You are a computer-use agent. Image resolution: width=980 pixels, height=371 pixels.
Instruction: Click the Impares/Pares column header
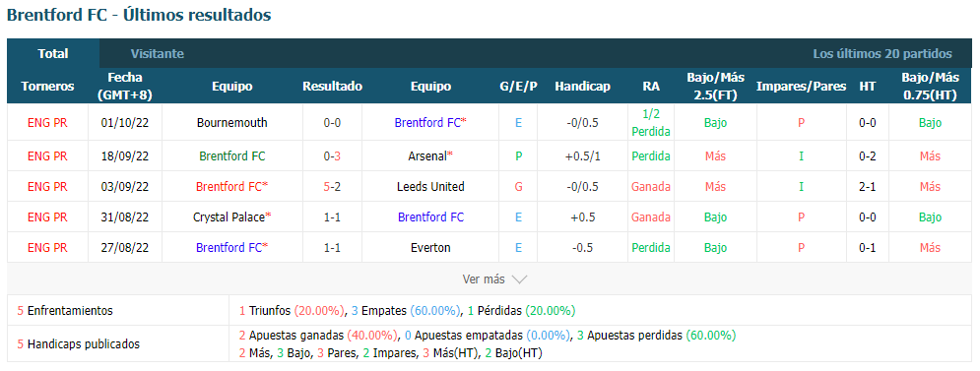click(x=802, y=87)
